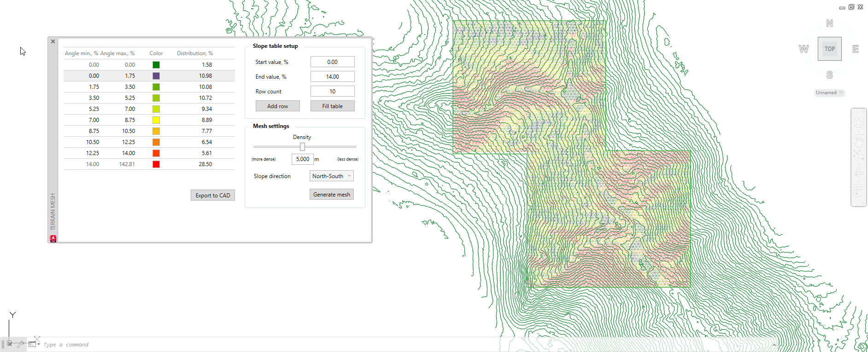Click the command line customize wrench icon
868x352 pixels.
pos(21,344)
